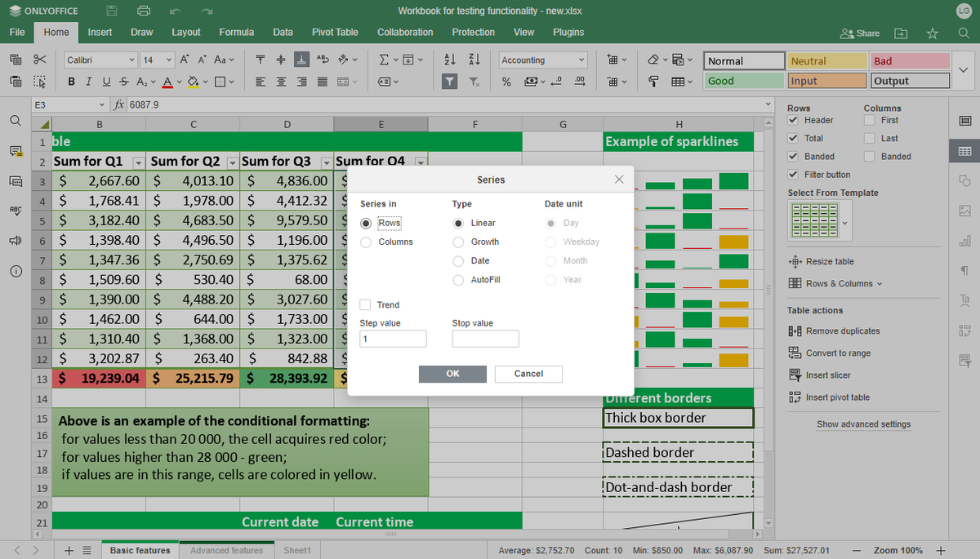
Task: Open the Sum for Q1 filter dropdown
Action: click(x=138, y=162)
